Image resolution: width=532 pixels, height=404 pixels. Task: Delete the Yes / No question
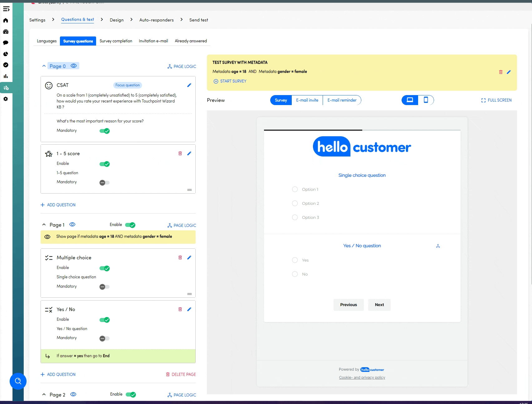180,309
